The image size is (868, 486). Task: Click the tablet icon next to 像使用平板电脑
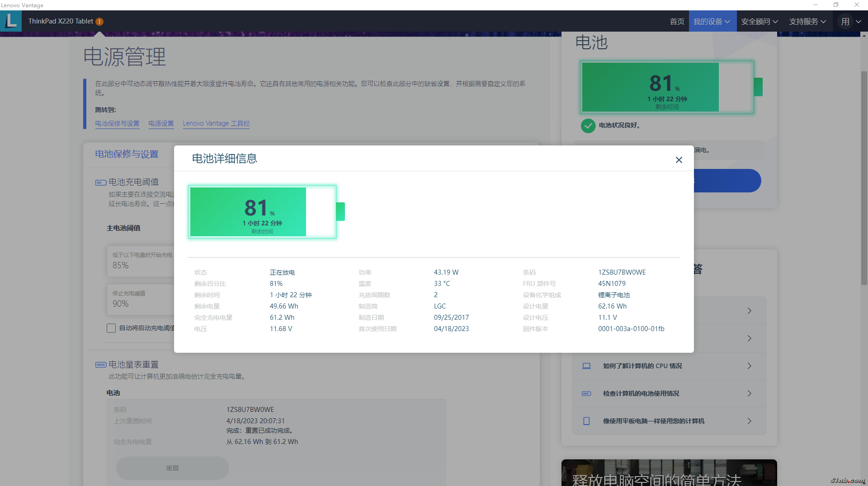586,421
